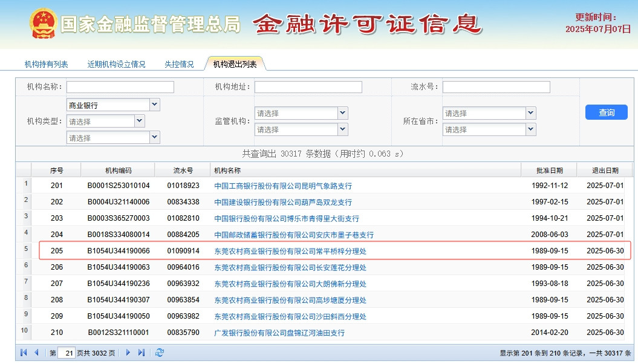Screen dimensions: 638x364
Task: Jump to last page icon
Action: [141, 353]
